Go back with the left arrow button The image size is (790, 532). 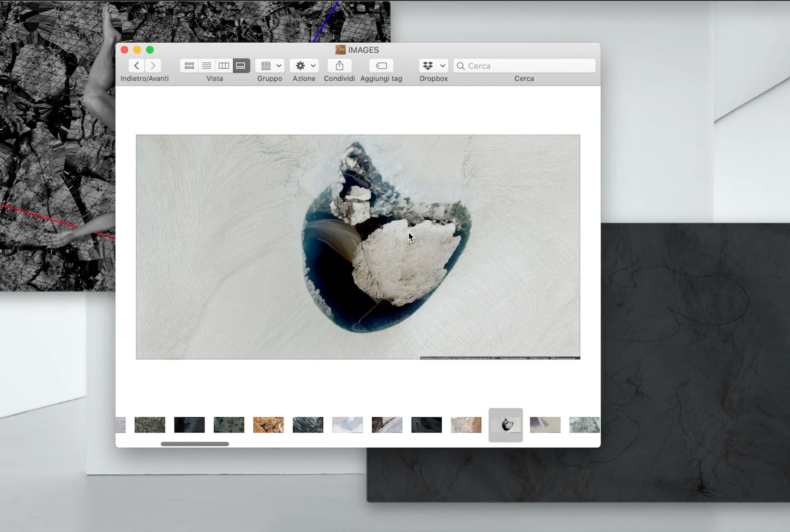point(137,66)
